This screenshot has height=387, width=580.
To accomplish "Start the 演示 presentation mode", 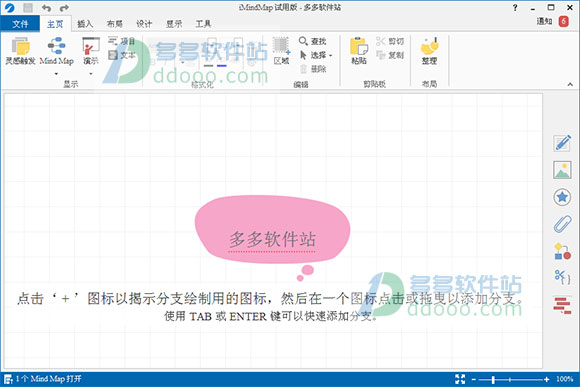I will tap(91, 51).
